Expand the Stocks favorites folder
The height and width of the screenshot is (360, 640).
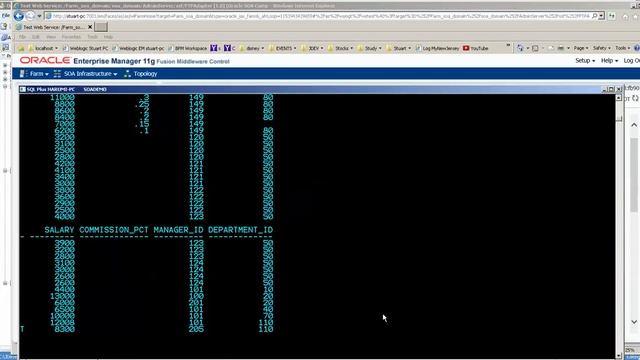click(x=341, y=48)
